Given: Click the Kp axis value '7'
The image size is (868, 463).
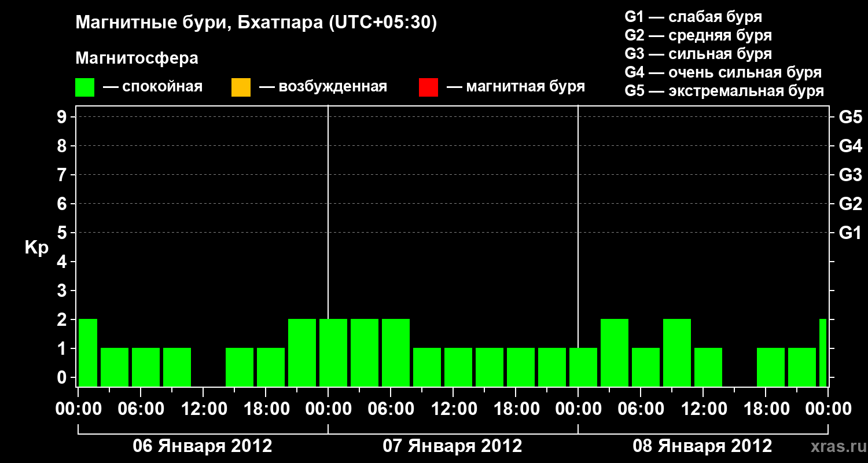Looking at the screenshot, I should click(63, 175).
